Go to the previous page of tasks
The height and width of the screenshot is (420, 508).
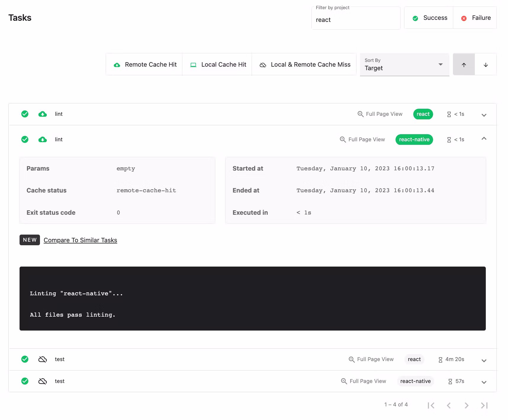(x=448, y=405)
